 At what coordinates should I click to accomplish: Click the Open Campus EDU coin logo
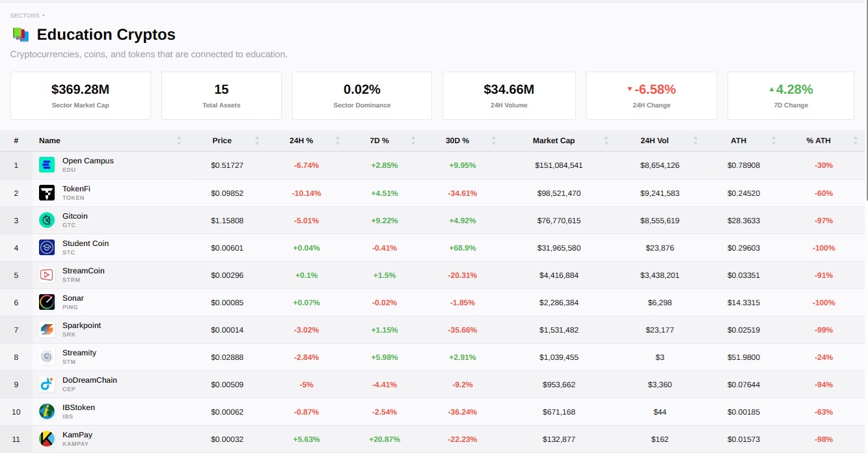click(47, 165)
